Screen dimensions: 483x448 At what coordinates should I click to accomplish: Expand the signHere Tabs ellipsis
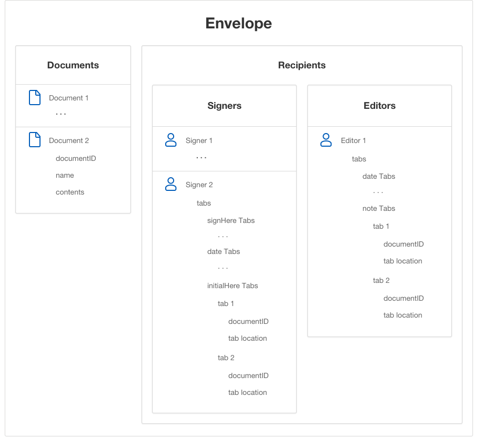[222, 236]
